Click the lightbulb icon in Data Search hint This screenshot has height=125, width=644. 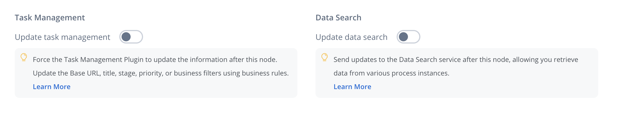click(x=325, y=57)
